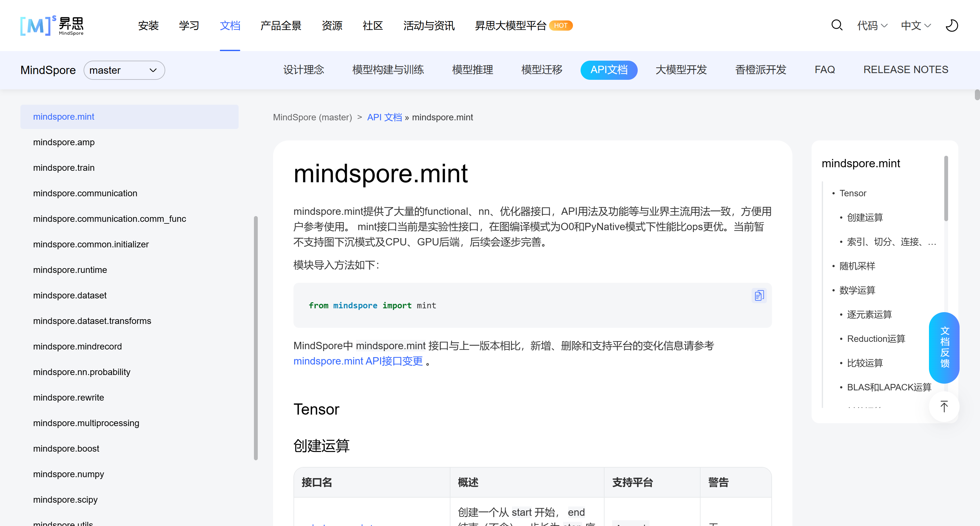980x526 pixels.
Task: Switch to 模型推理 tab
Action: coord(472,70)
